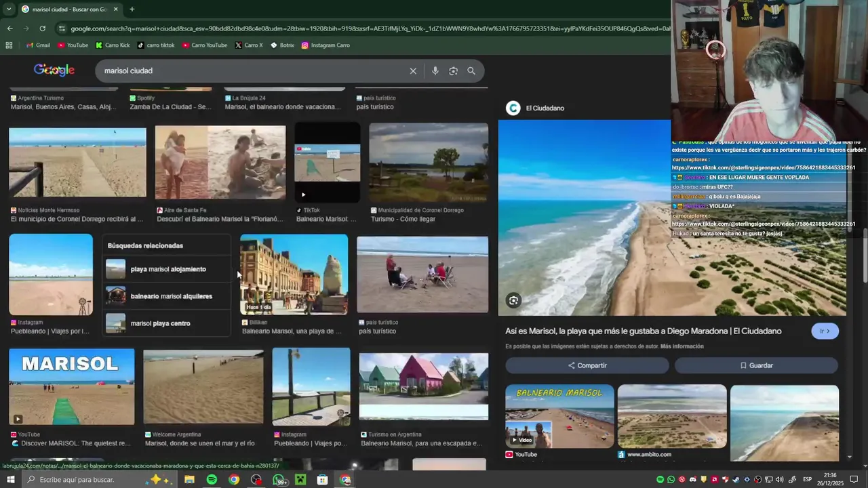Open File Explorer from the taskbar
The image size is (868, 488).
coord(189,480)
